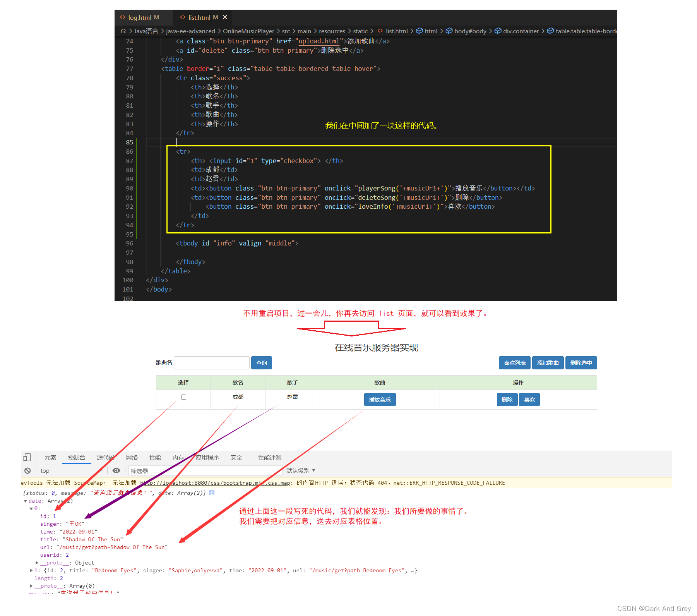
Task: Click the Java语言 breadcrumb segment
Action: tap(146, 31)
